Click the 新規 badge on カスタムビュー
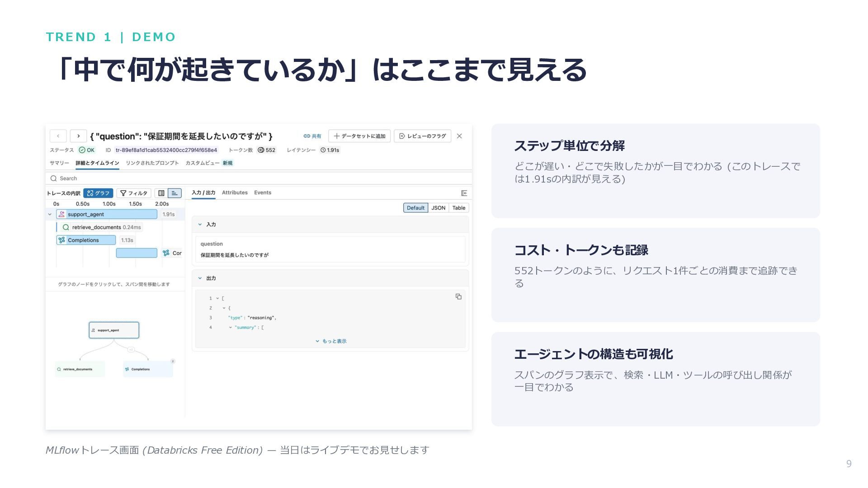 (x=227, y=163)
